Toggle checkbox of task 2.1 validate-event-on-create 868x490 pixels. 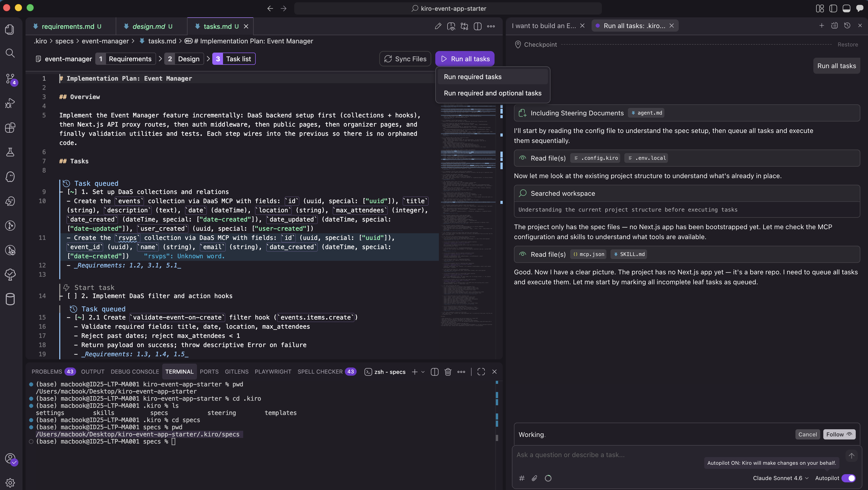pos(79,317)
